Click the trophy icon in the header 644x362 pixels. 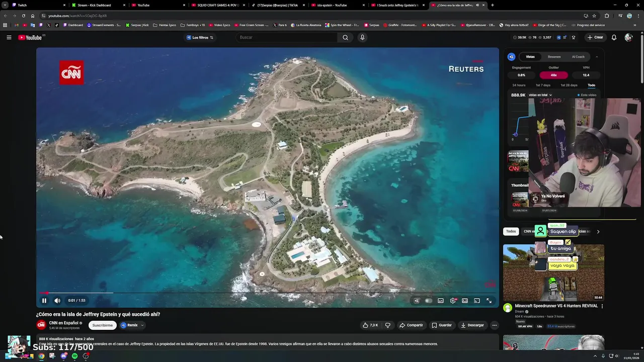[573, 37]
